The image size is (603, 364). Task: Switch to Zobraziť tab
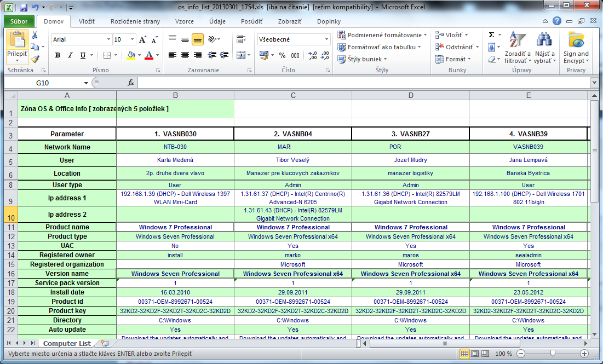(290, 21)
